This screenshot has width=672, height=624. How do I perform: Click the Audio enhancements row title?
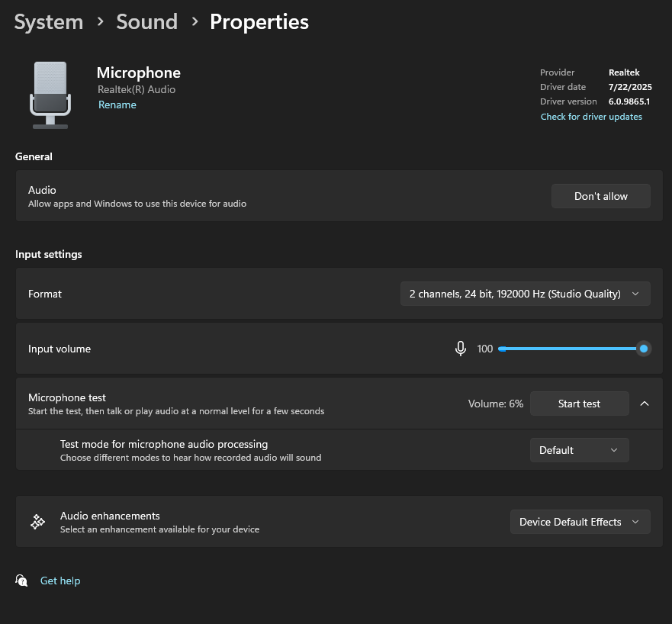110,516
